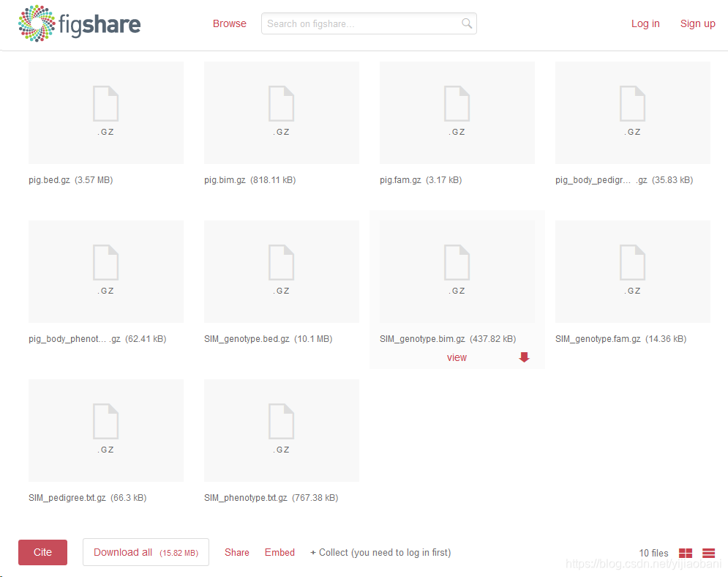
Task: Click the Browse menu link
Action: point(229,23)
